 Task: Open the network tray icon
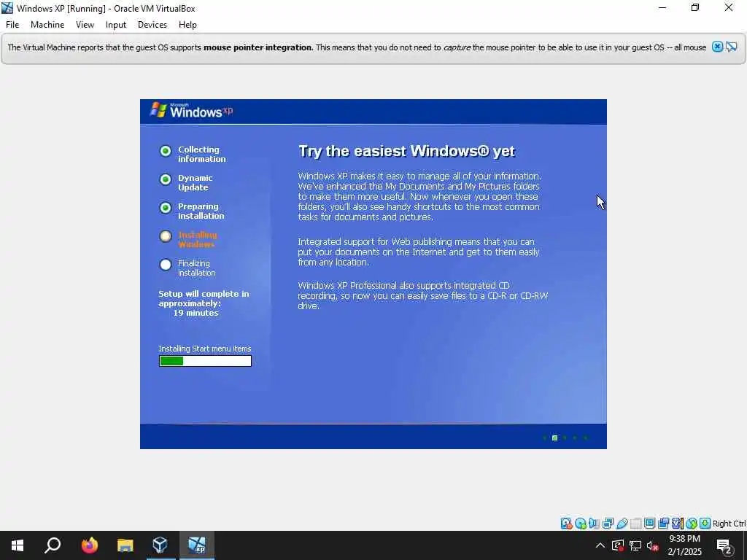(635, 545)
